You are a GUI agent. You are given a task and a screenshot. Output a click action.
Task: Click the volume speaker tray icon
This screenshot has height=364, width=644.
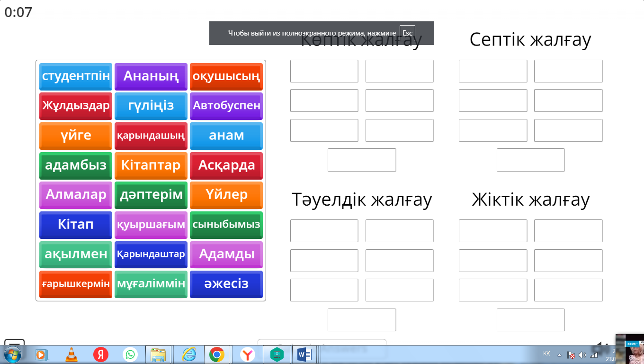coord(582,355)
